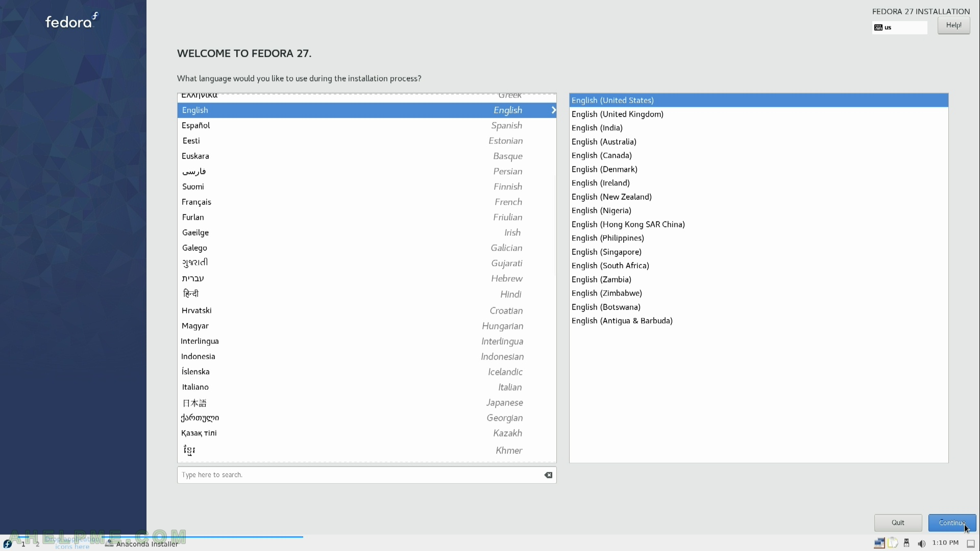980x551 pixels.
Task: Choose English (Canada) locale
Action: [758, 156]
